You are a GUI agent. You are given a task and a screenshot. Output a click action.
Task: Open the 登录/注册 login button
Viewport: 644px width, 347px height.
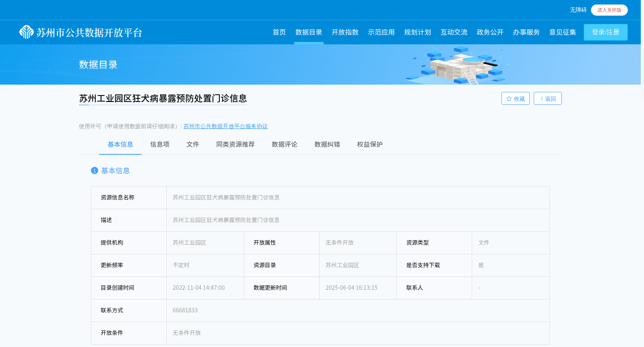click(606, 32)
